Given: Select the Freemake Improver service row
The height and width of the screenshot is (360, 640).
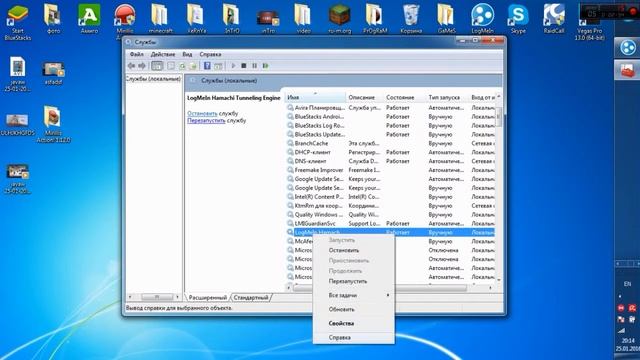Looking at the screenshot, I should pos(390,170).
